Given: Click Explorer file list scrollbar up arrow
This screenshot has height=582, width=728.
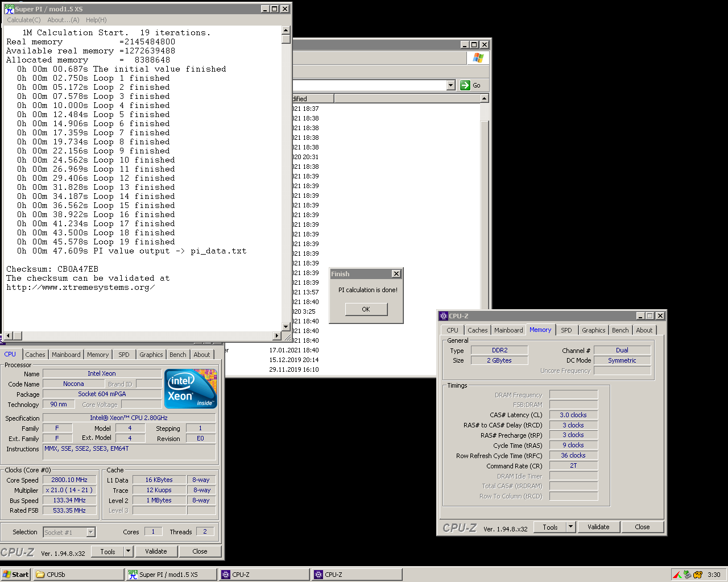Looking at the screenshot, I should (x=485, y=98).
